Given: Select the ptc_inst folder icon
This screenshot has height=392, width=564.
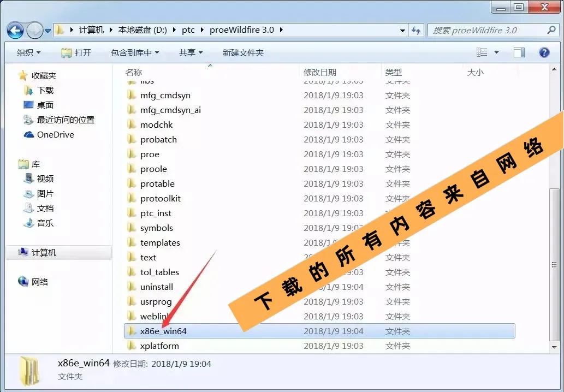Looking at the screenshot, I should click(132, 213).
